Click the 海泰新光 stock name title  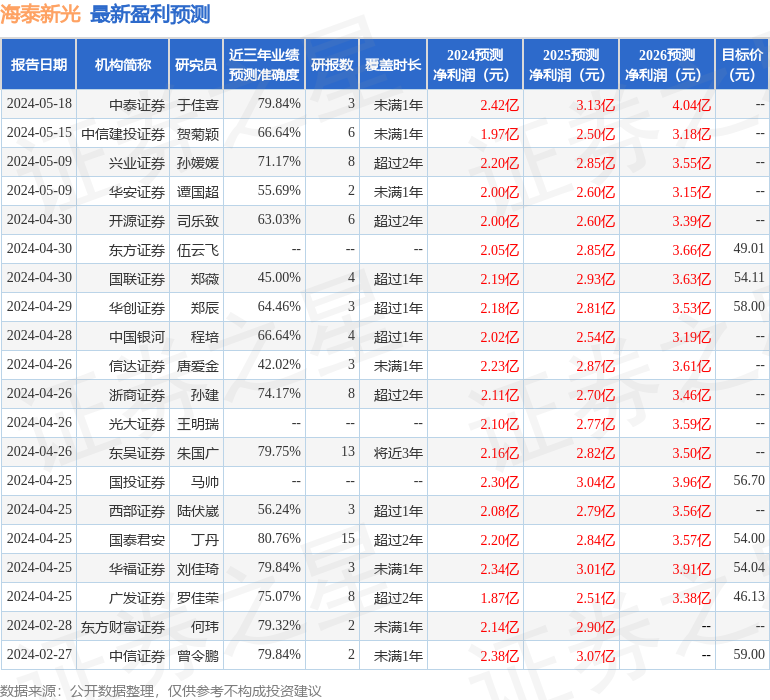[40, 14]
